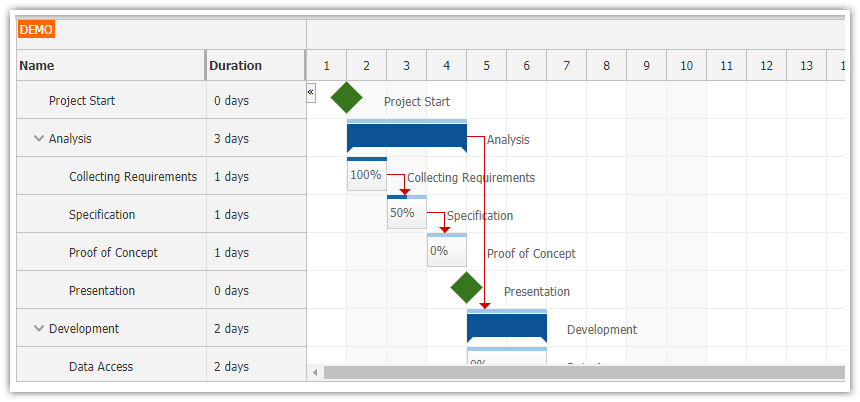Click the Proof of Concept 0% bar
Screen dimensions: 860x402
point(446,252)
